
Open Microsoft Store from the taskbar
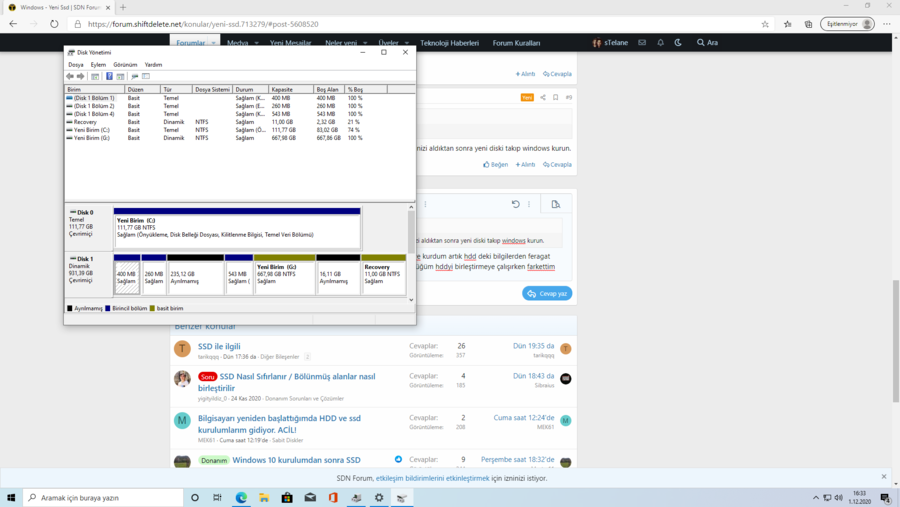point(287,497)
